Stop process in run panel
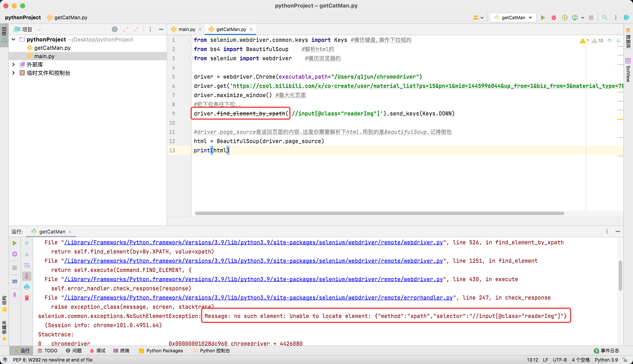The image size is (633, 364). (x=14, y=268)
